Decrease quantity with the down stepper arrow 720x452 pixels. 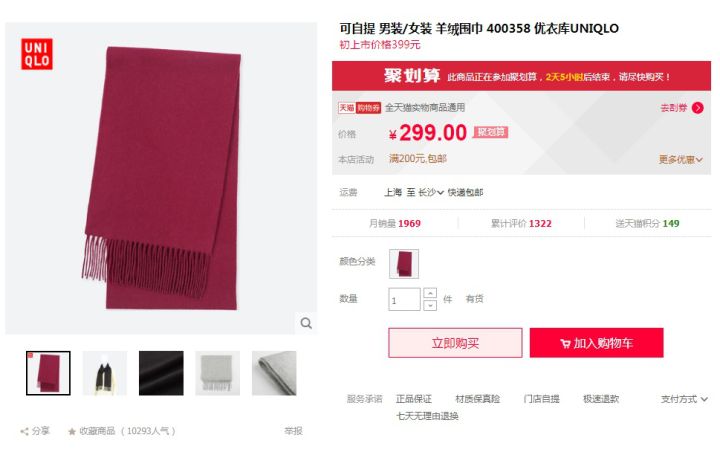[430, 305]
